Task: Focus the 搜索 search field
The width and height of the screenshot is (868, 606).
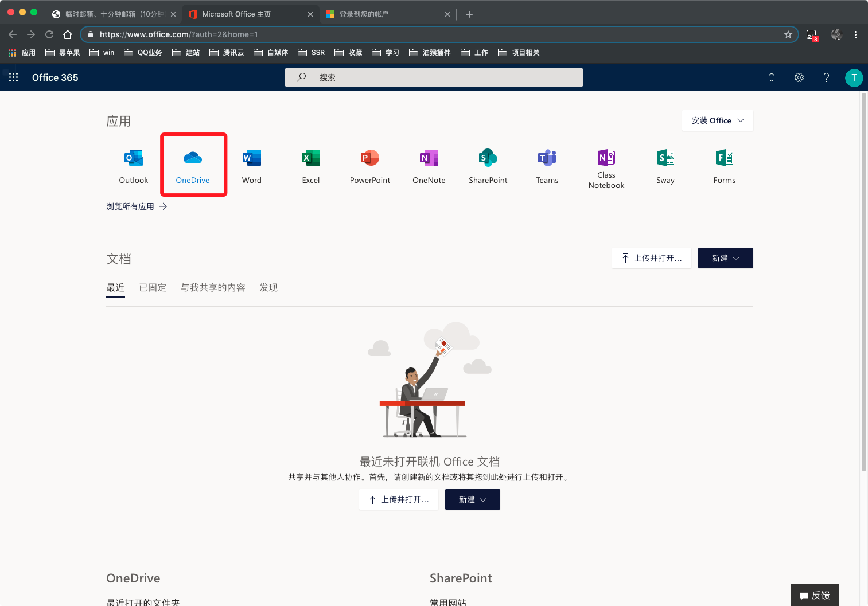Action: point(434,77)
